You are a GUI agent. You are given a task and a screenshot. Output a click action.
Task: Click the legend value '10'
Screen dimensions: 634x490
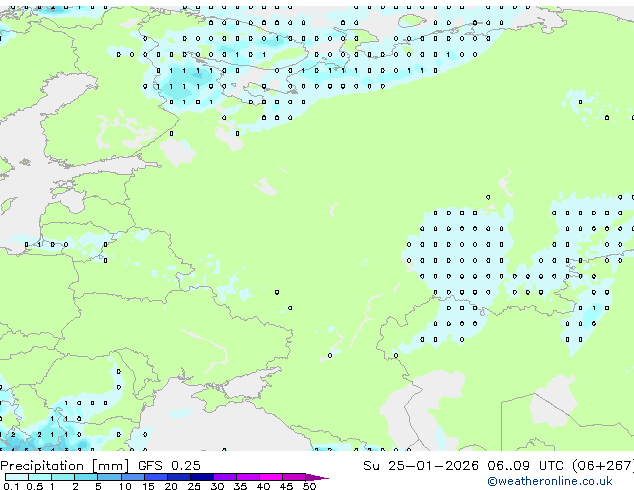pos(125,486)
